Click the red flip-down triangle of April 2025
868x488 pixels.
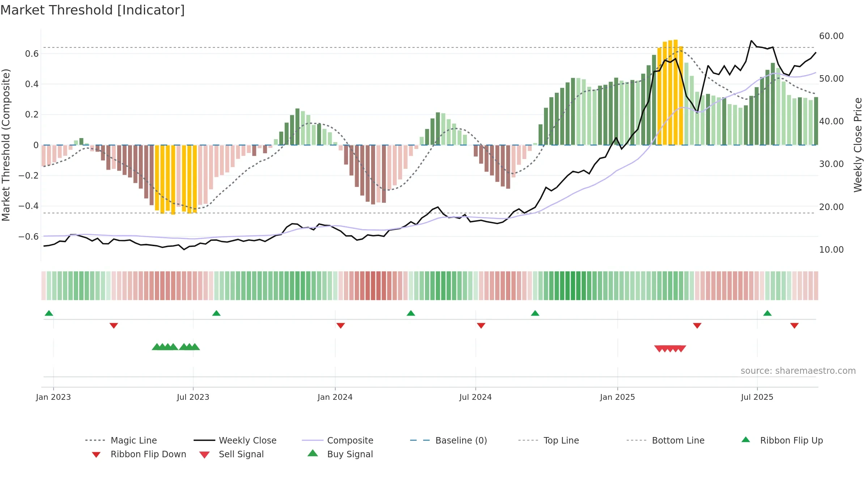point(697,326)
